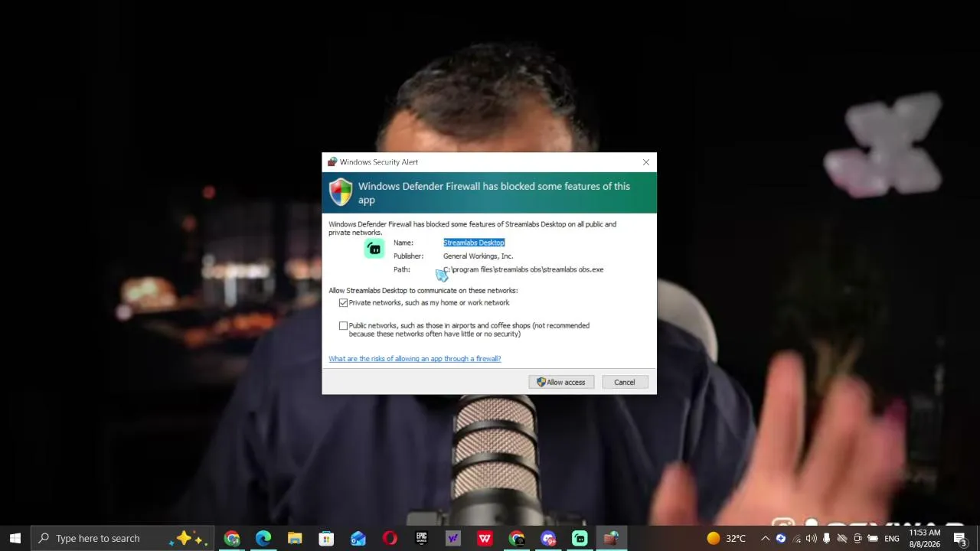980x551 pixels.
Task: Launch Opera browser from the taskbar
Action: click(390, 538)
